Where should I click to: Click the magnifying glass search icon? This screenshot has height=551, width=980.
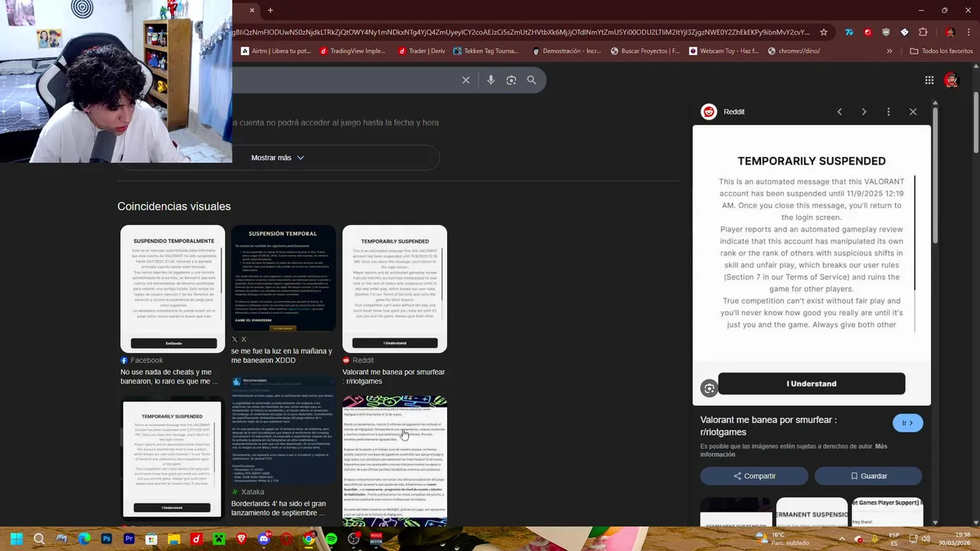531,80
